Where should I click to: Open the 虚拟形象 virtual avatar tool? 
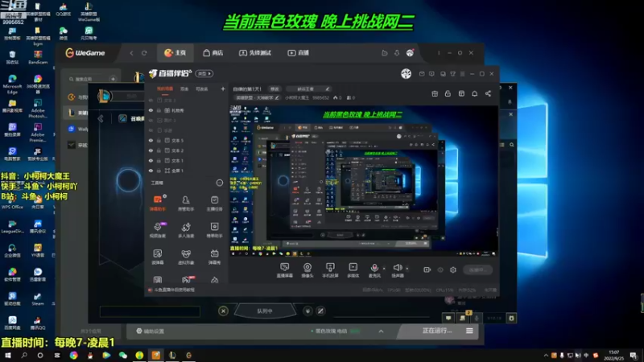click(186, 257)
